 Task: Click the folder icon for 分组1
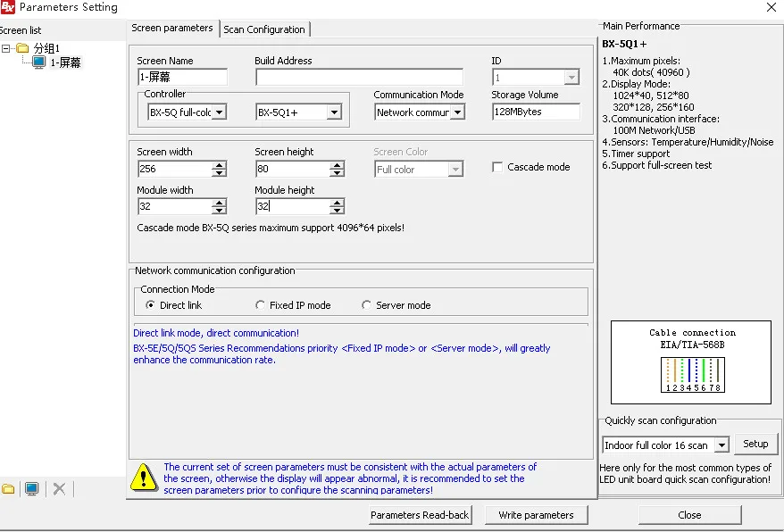(22, 48)
